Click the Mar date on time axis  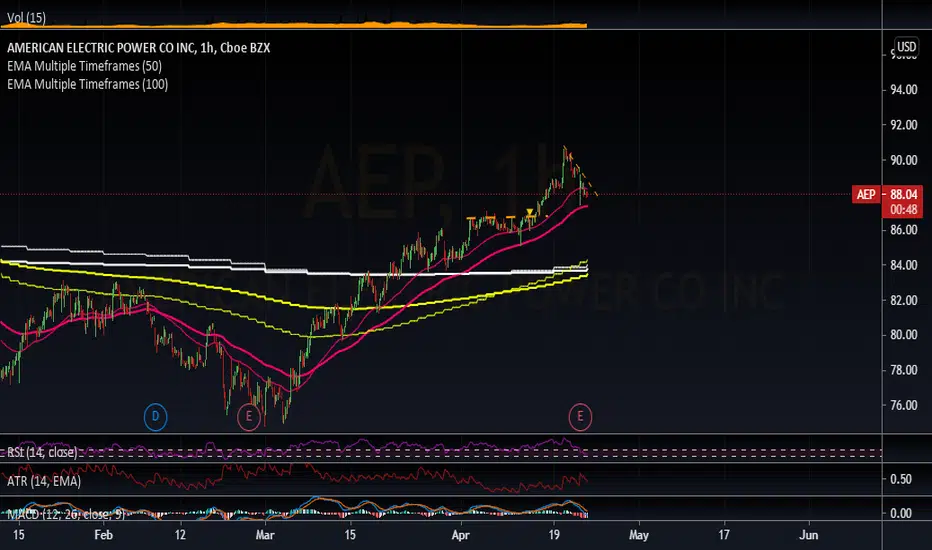click(x=265, y=535)
